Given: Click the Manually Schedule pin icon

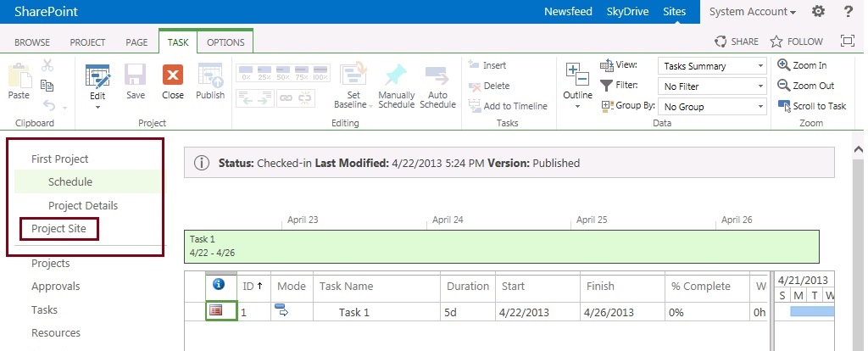Looking at the screenshot, I should [397, 77].
